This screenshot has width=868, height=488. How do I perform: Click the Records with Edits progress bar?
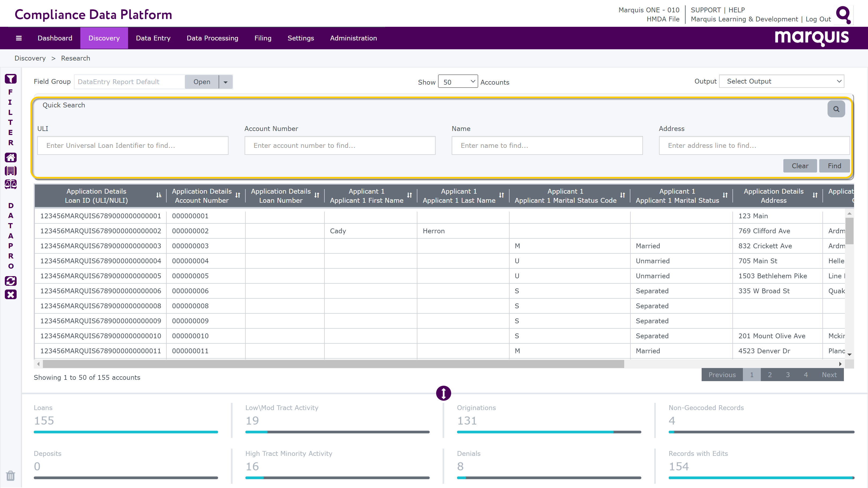[761, 478]
